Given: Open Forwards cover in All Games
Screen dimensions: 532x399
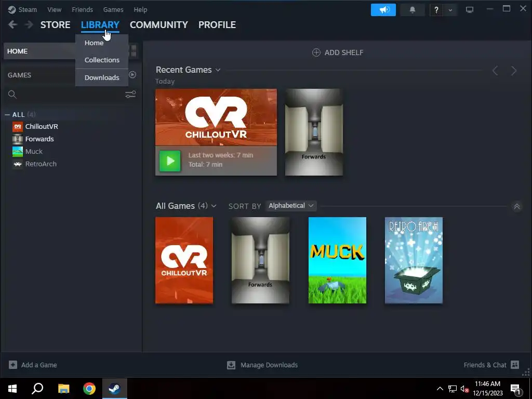Looking at the screenshot, I should (x=261, y=260).
